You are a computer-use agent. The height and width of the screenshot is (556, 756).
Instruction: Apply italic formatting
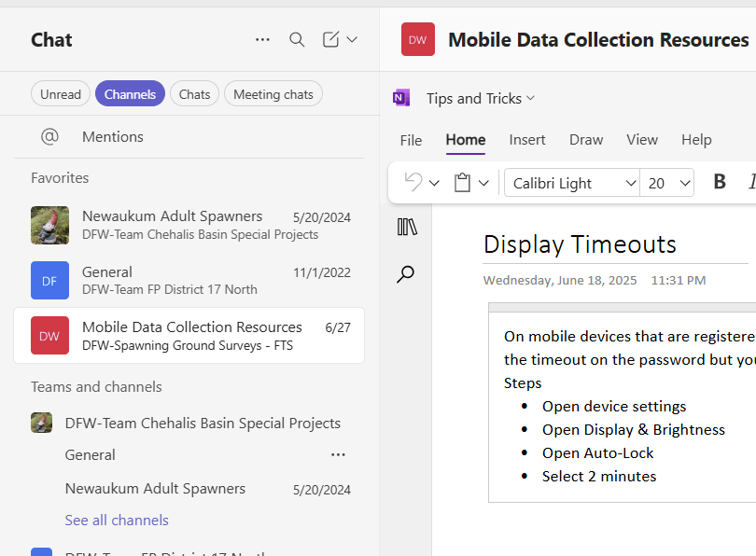click(x=754, y=182)
